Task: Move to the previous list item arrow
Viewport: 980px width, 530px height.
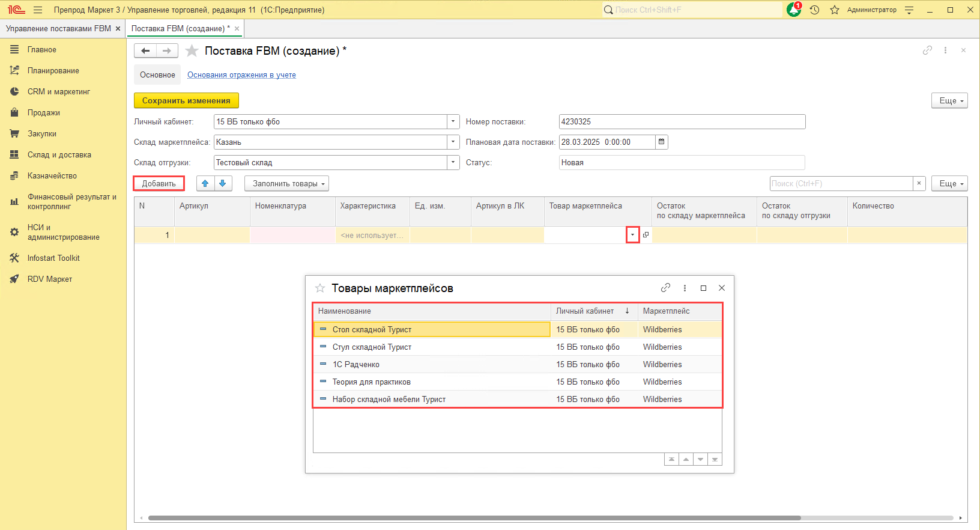Action: click(x=686, y=459)
